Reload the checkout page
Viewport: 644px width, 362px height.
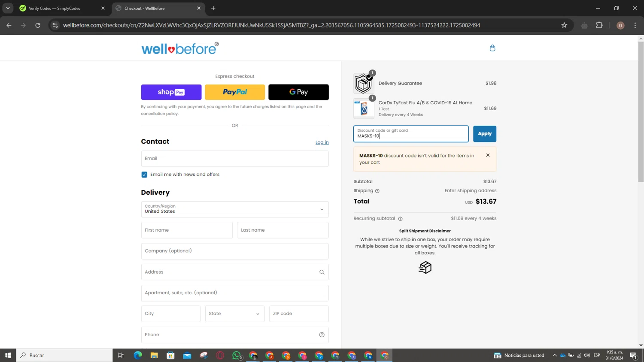tap(38, 25)
